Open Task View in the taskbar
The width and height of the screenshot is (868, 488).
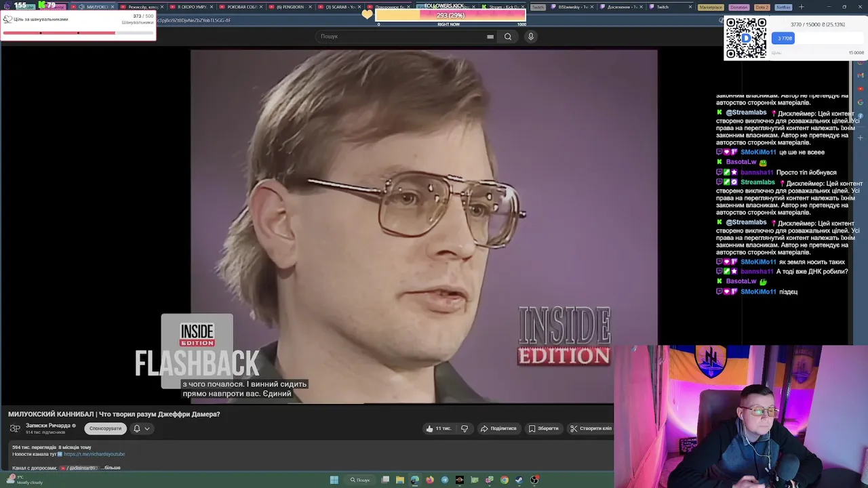point(385,480)
